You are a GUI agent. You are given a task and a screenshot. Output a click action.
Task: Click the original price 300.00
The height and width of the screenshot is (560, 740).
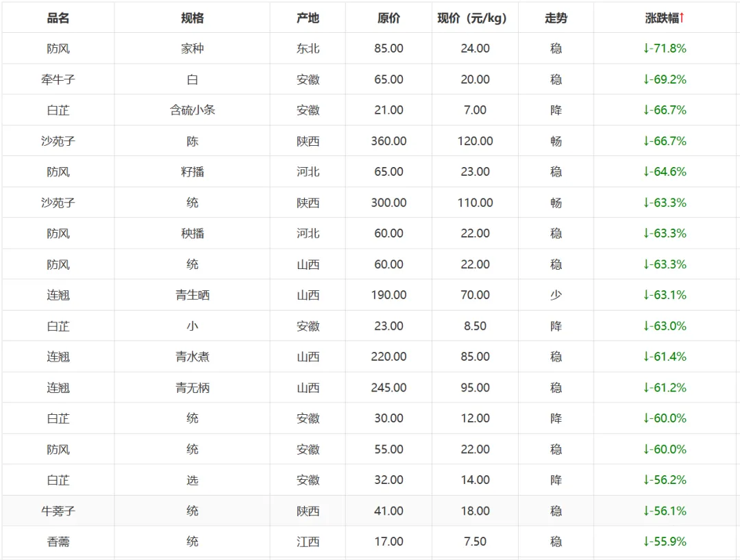(x=388, y=203)
